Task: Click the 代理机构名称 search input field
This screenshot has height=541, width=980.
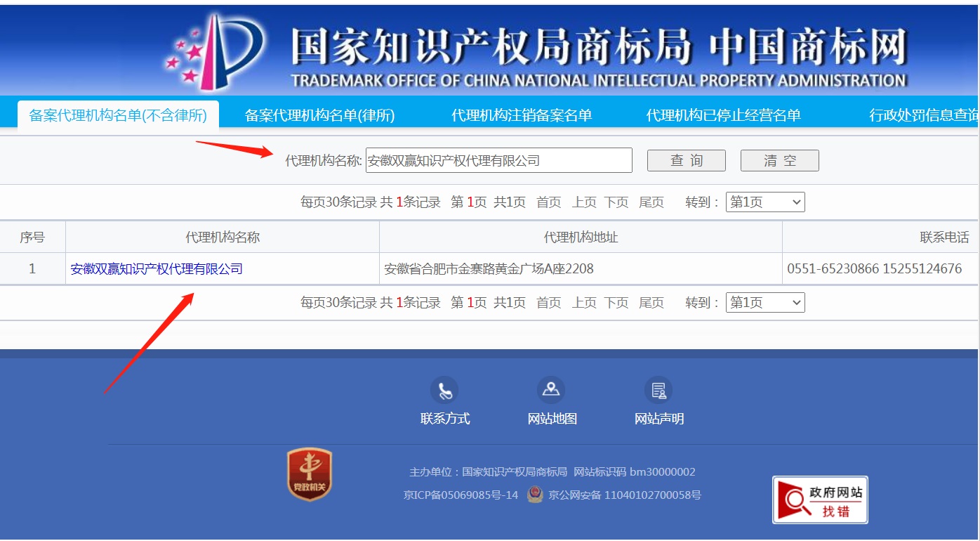Action: (499, 160)
